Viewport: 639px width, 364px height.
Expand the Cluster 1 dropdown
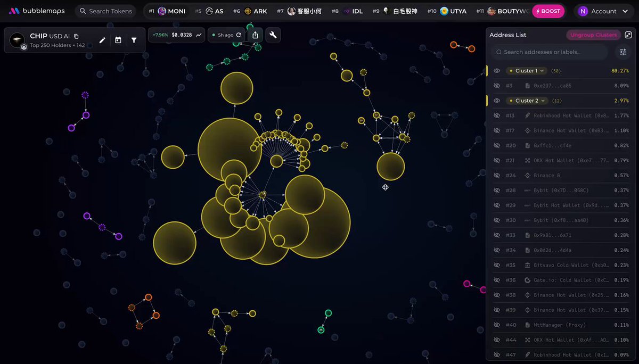pyautogui.click(x=527, y=71)
